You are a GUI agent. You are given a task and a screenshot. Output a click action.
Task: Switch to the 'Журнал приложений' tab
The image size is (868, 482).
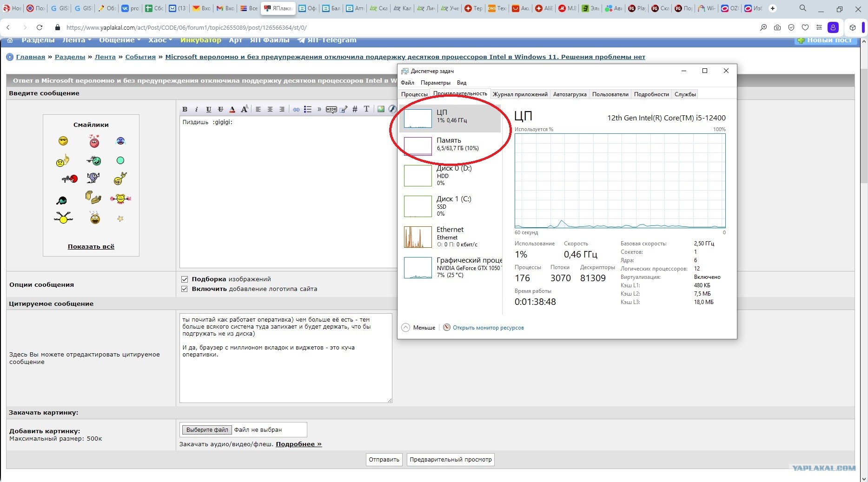coord(520,94)
